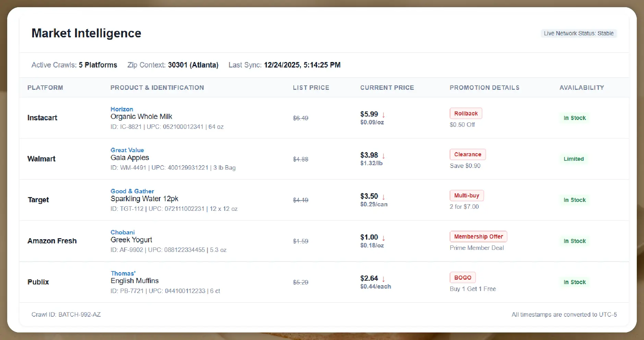Open the Horizon brand link
The height and width of the screenshot is (340, 644).
point(122,109)
